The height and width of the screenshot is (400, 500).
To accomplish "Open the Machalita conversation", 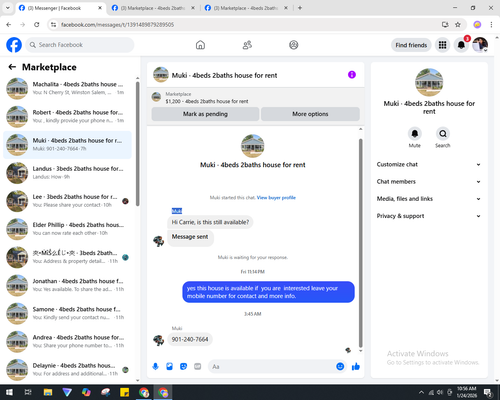I will tap(68, 88).
